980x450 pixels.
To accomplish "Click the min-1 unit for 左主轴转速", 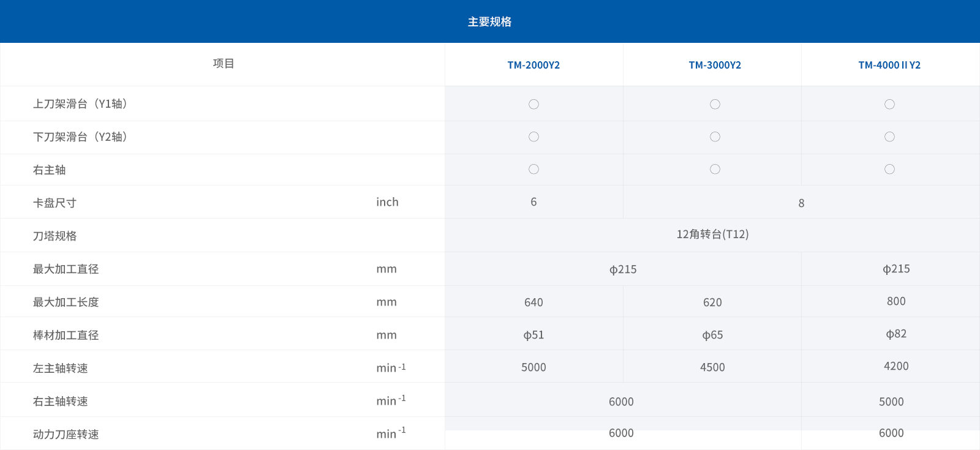I will point(391,367).
